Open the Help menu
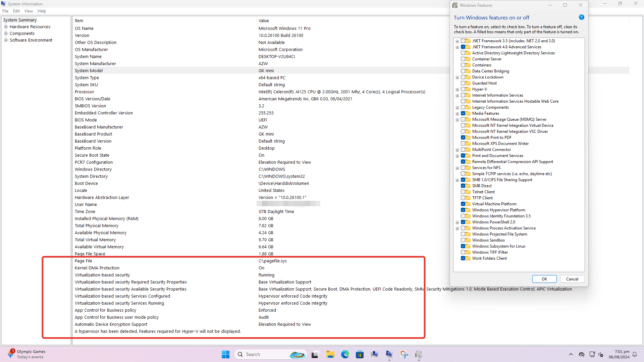Image resolution: width=644 pixels, height=362 pixels. click(x=42, y=11)
